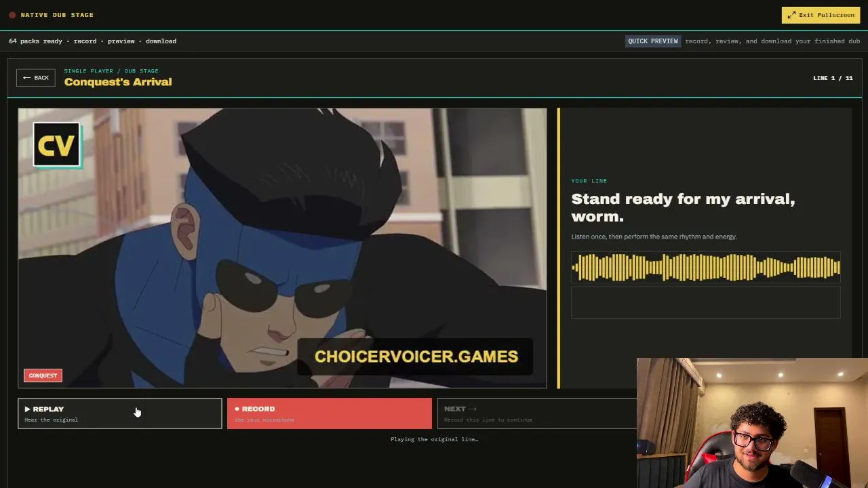Click the "Listen once, then perform" hint text

tap(654, 237)
